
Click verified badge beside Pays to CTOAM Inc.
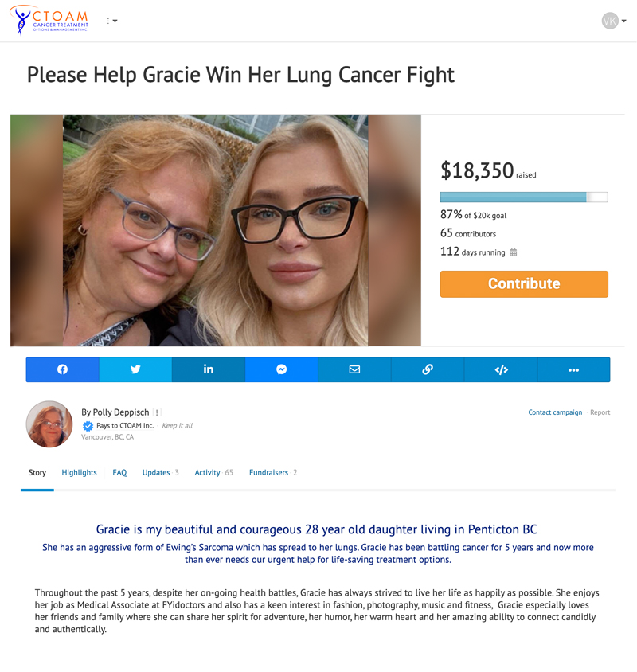pos(88,425)
